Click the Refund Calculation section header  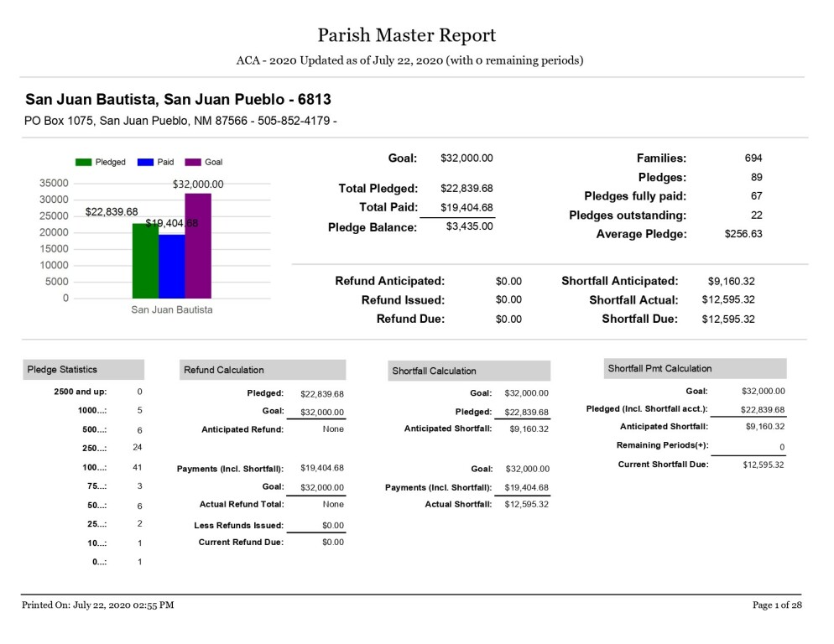pyautogui.click(x=263, y=370)
